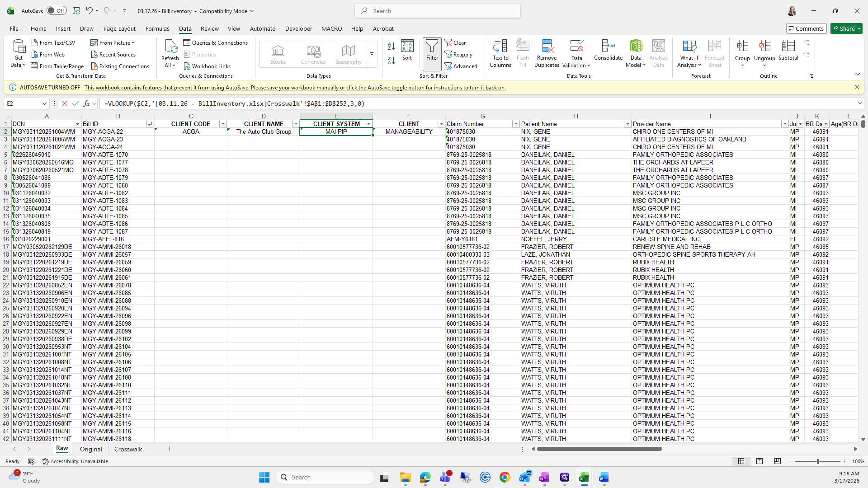Image resolution: width=868 pixels, height=488 pixels.
Task: Click the Consolidate icon
Action: click(x=608, y=50)
